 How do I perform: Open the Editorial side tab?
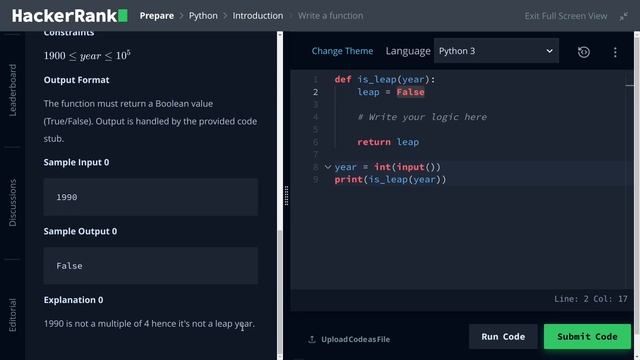click(13, 315)
